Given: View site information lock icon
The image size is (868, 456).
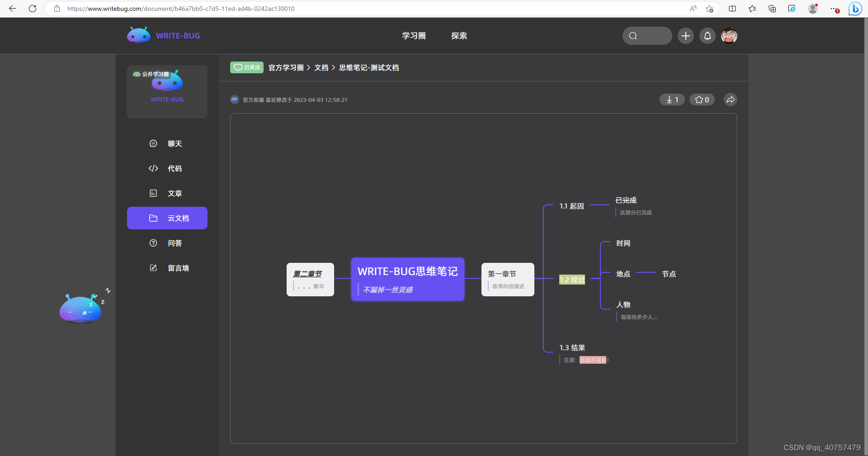Looking at the screenshot, I should coord(57,9).
